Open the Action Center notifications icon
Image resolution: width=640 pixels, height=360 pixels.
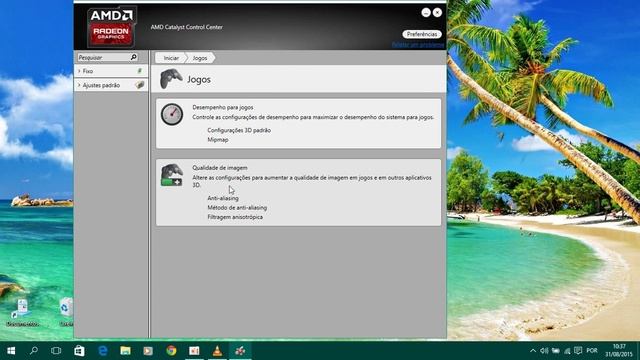click(578, 351)
